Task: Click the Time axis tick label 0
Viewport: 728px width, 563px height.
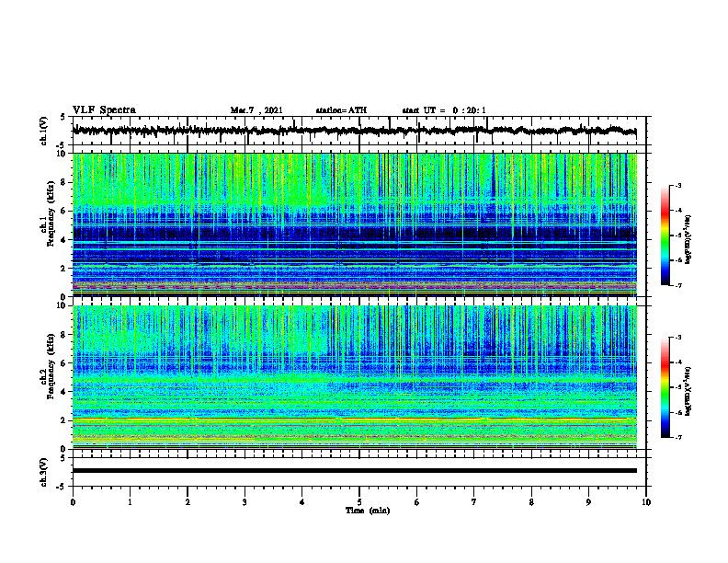Action: tap(73, 502)
